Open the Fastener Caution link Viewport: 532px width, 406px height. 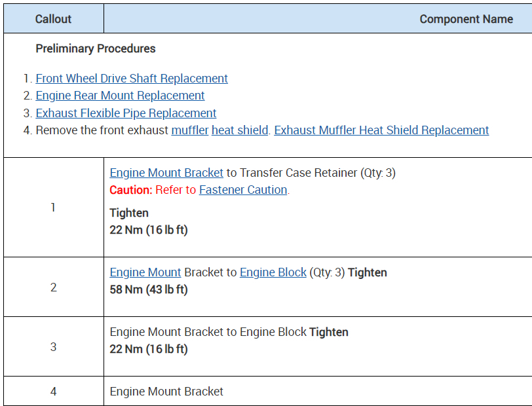point(243,190)
